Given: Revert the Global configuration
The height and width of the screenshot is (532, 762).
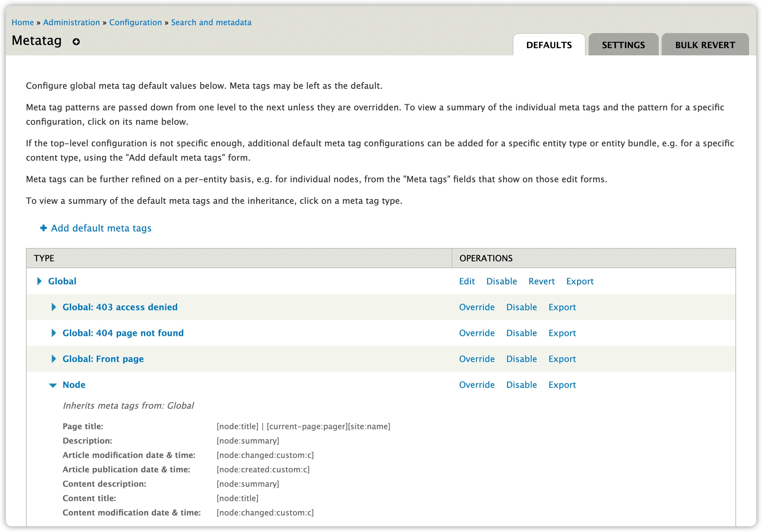Looking at the screenshot, I should pos(541,281).
